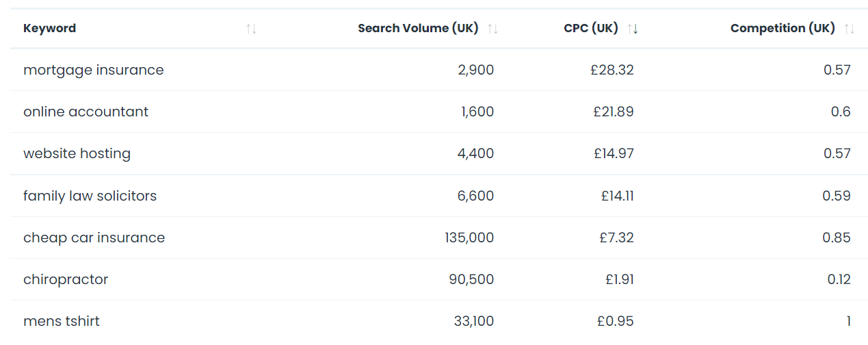
Task: Click the family law solicitors row
Action: pyautogui.click(x=90, y=196)
